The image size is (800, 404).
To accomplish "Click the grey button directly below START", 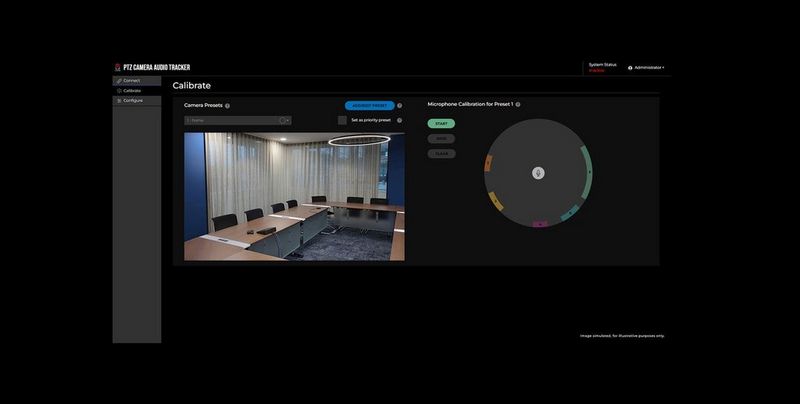I will (441, 139).
